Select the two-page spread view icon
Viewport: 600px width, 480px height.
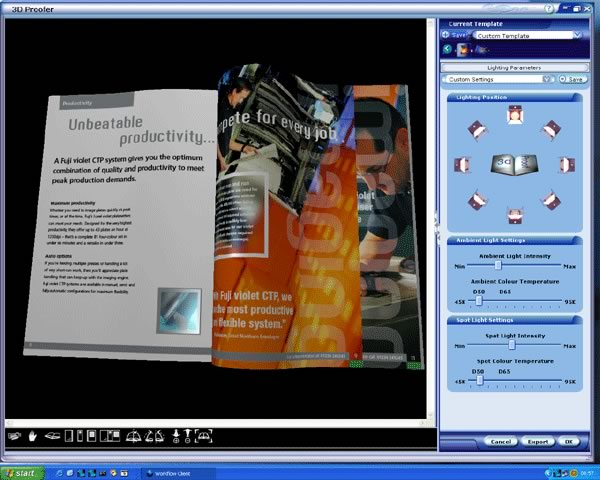coord(110,436)
